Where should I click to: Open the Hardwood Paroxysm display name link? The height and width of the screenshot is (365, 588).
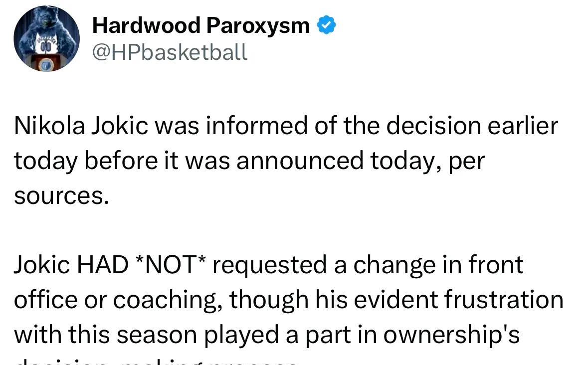[x=201, y=25]
